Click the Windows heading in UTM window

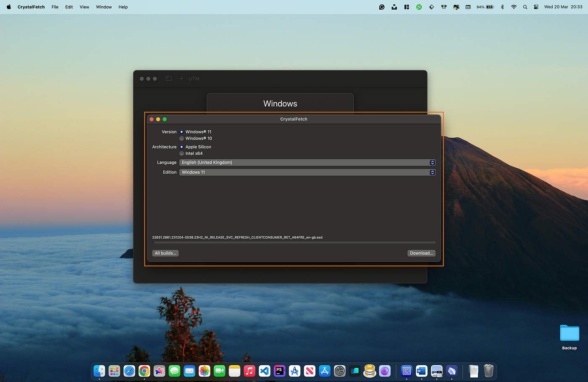[280, 104]
